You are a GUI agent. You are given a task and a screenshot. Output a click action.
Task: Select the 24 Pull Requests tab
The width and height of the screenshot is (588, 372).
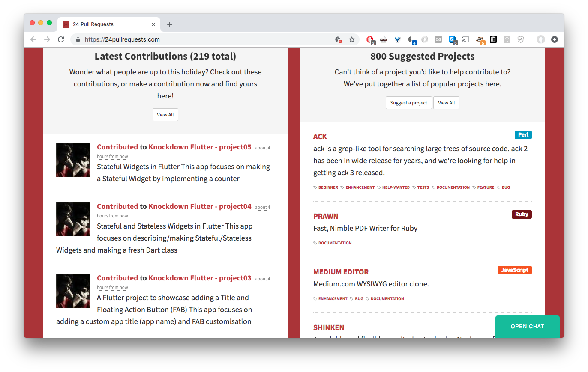tap(109, 24)
